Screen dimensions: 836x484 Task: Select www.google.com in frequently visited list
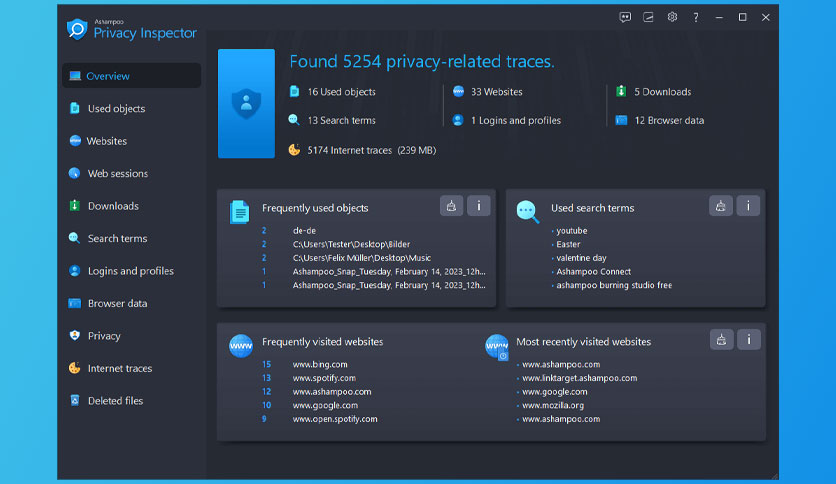325,405
